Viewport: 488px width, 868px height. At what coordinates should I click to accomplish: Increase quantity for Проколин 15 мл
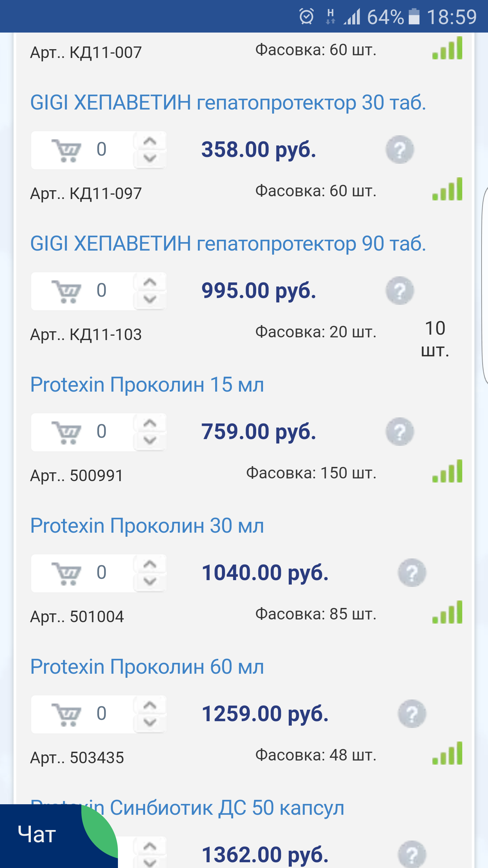150,423
